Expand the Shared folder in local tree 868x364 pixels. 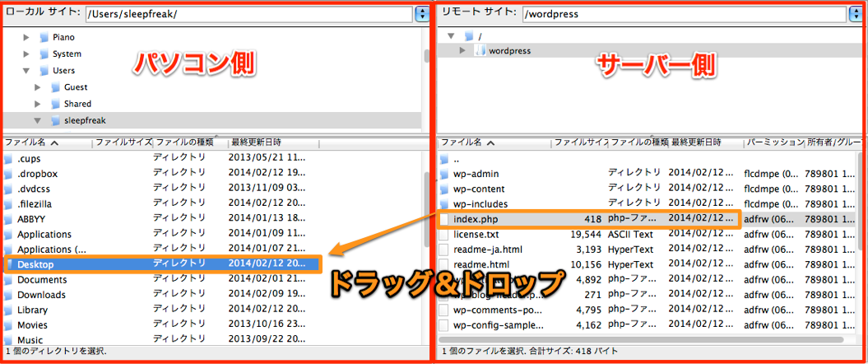[38, 104]
